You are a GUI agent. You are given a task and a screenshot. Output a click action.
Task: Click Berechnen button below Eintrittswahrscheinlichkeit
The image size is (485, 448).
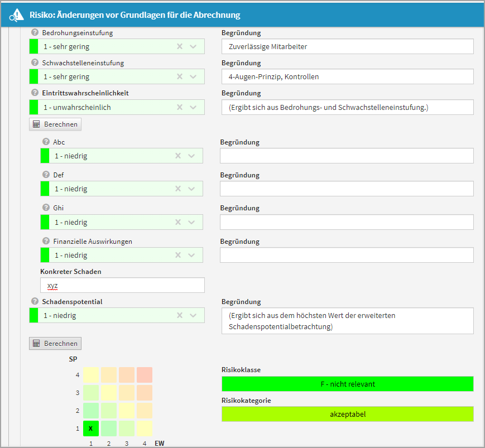(x=55, y=124)
